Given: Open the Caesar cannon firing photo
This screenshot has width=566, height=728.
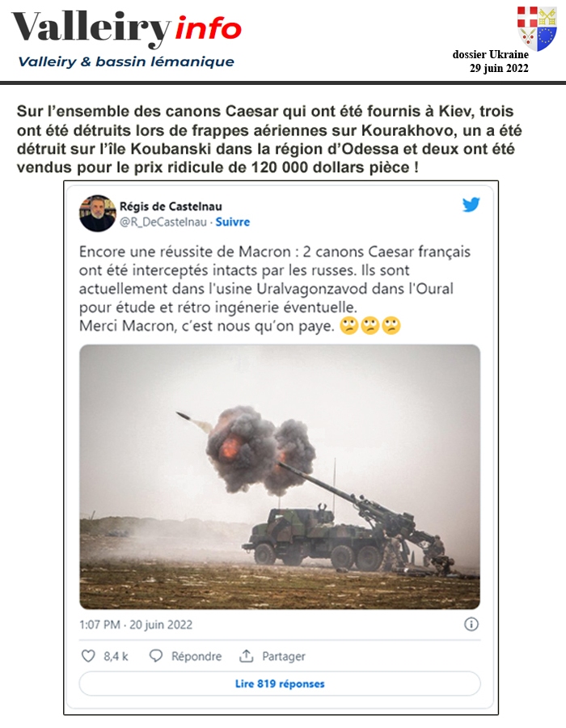Looking at the screenshot, I should pos(280,476).
